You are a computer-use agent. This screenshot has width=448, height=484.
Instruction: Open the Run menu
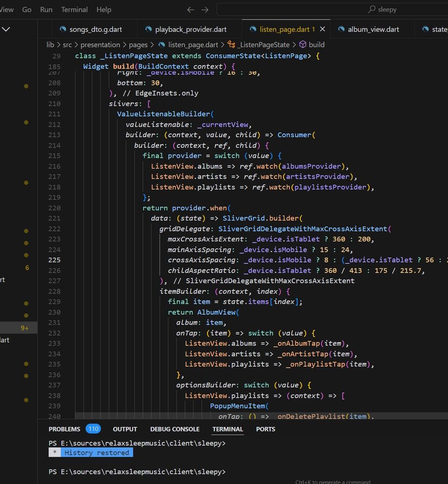click(46, 10)
